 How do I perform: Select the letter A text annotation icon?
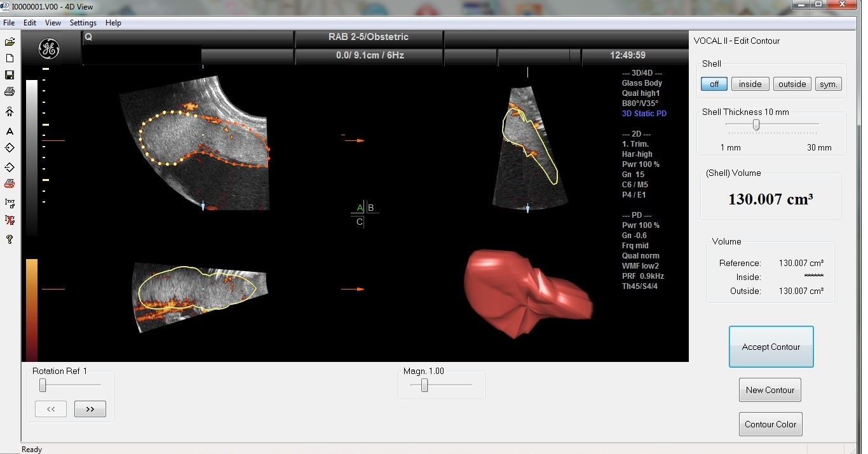10,131
